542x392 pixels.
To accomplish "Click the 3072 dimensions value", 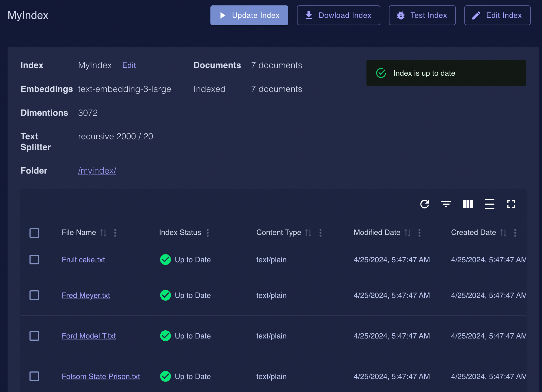I will 88,113.
